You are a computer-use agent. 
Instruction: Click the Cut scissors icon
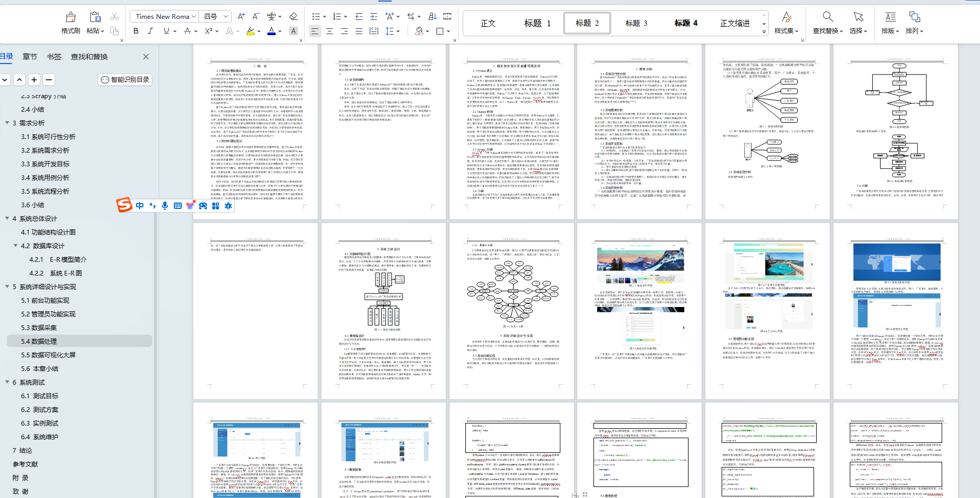[114, 17]
